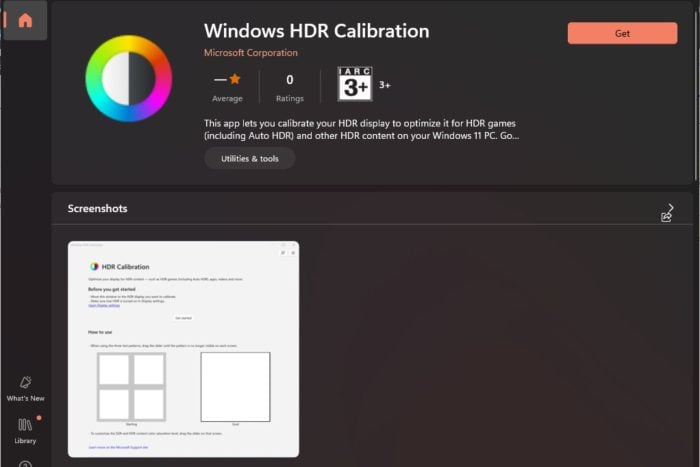700x467 pixels.
Task: Open the Library from the sidebar
Action: pos(25,430)
